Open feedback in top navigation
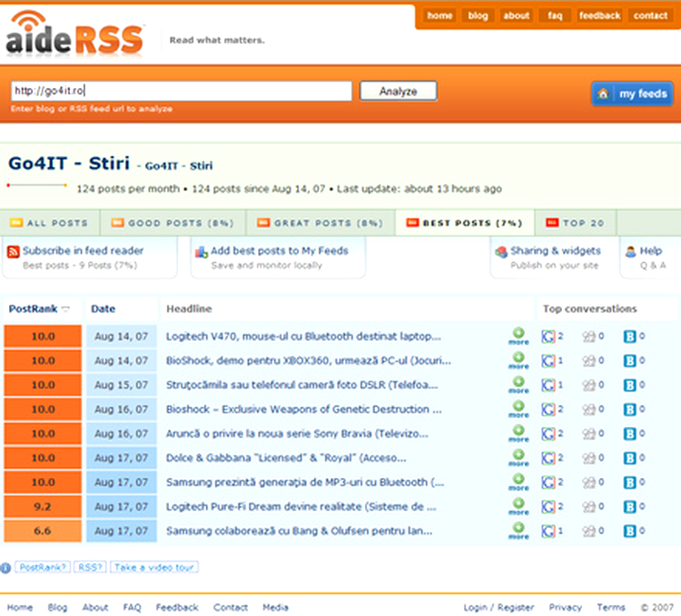The width and height of the screenshot is (681, 616). [x=599, y=15]
